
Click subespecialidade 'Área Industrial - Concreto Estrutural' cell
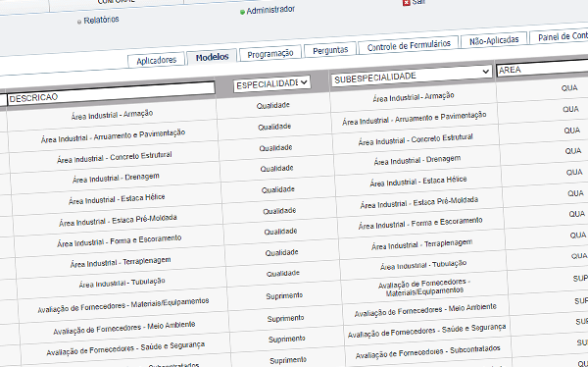coord(416,139)
